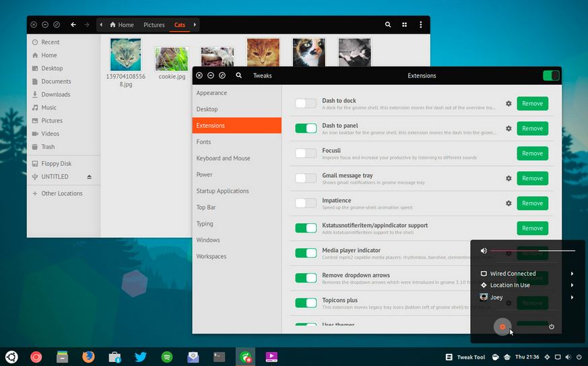The height and width of the screenshot is (366, 588).
Task: Disable the Dash to panel extension
Action: click(x=306, y=128)
